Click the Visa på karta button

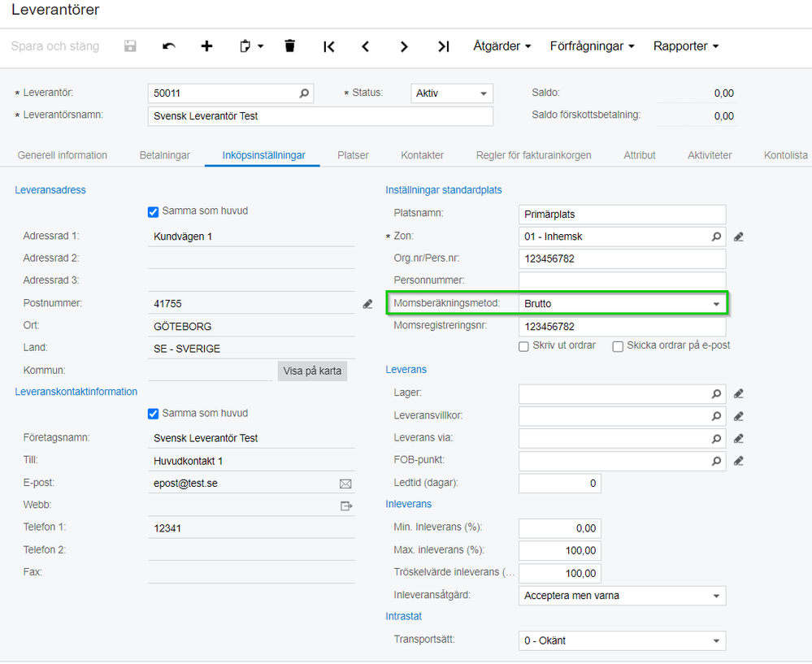pos(313,371)
